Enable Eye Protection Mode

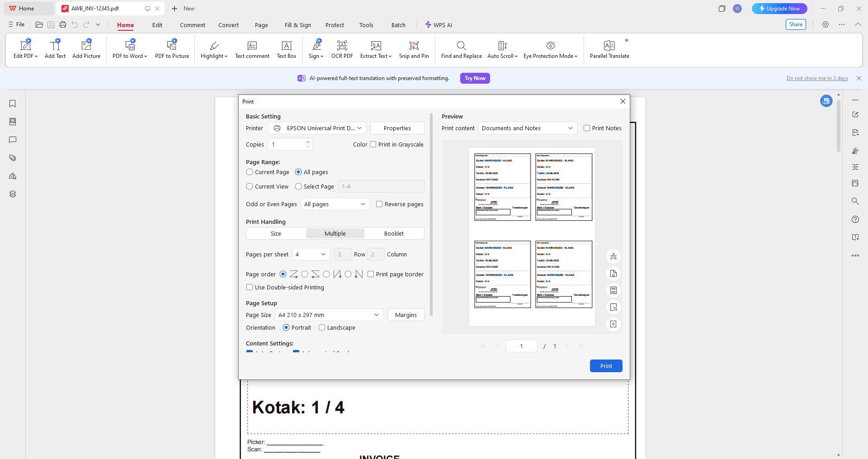tap(550, 50)
